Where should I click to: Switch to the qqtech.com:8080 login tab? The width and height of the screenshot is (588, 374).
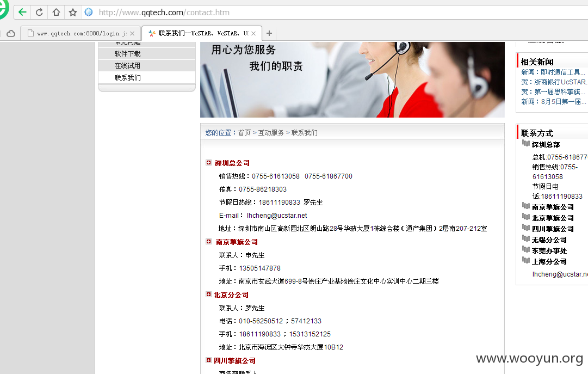pyautogui.click(x=81, y=33)
